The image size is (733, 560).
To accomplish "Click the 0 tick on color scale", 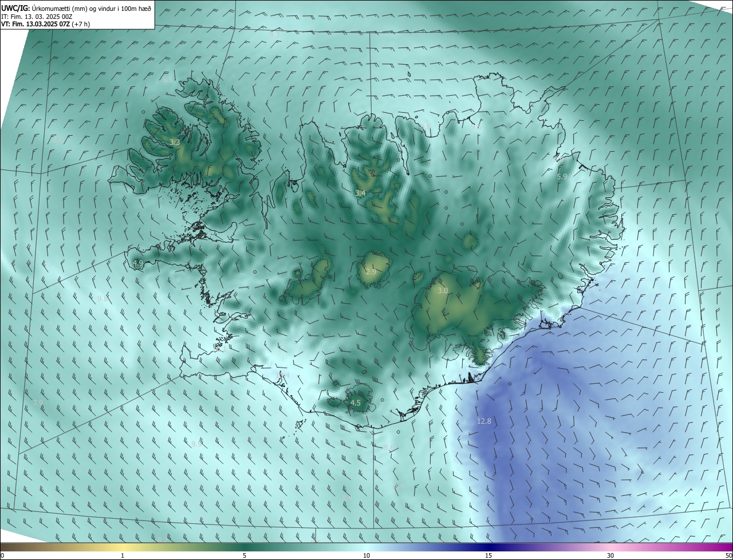I will click(2, 555).
